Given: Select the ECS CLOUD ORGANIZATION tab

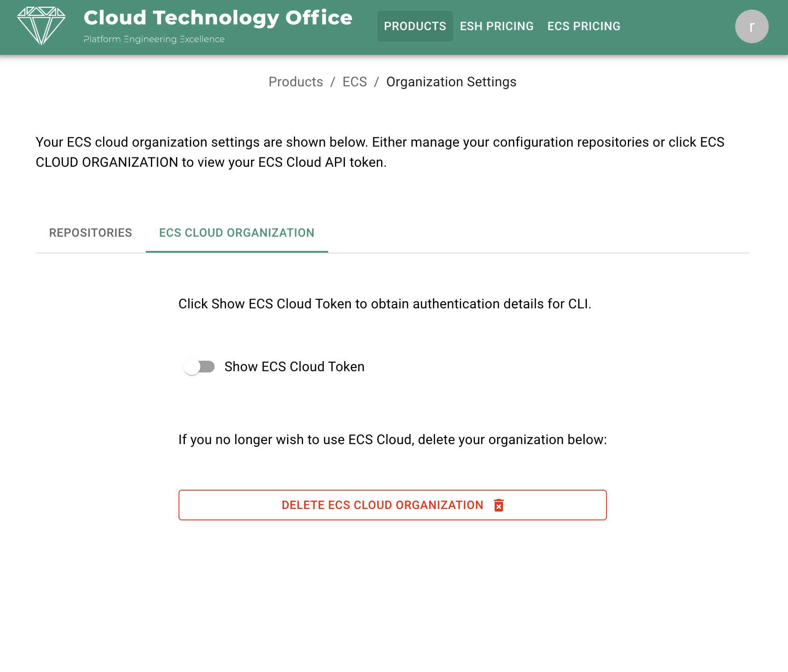Looking at the screenshot, I should pos(237,233).
